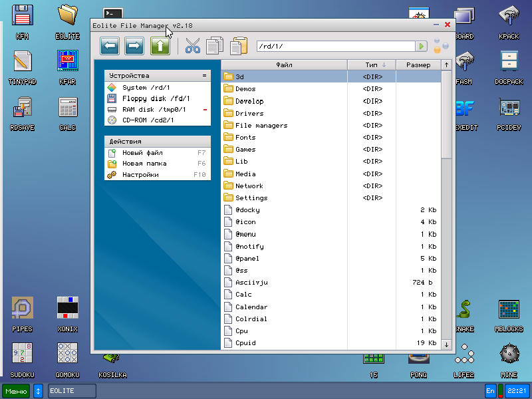Click the file list down scroll arrow
Image resolution: width=532 pixels, height=399 pixels.
point(446,344)
